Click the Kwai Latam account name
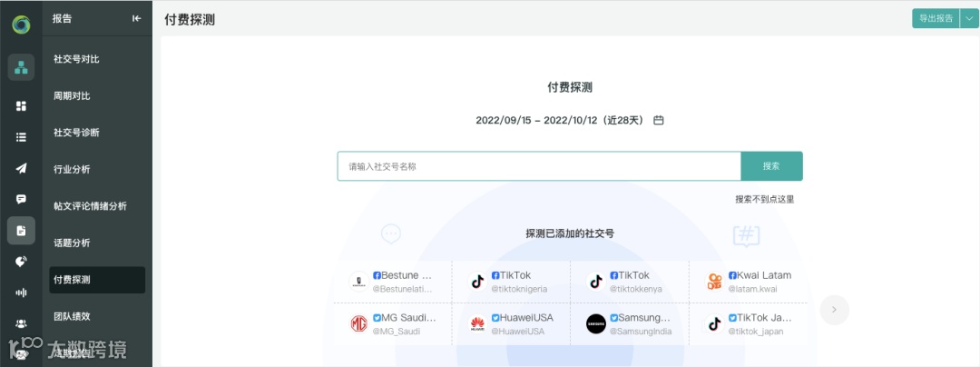 click(764, 275)
